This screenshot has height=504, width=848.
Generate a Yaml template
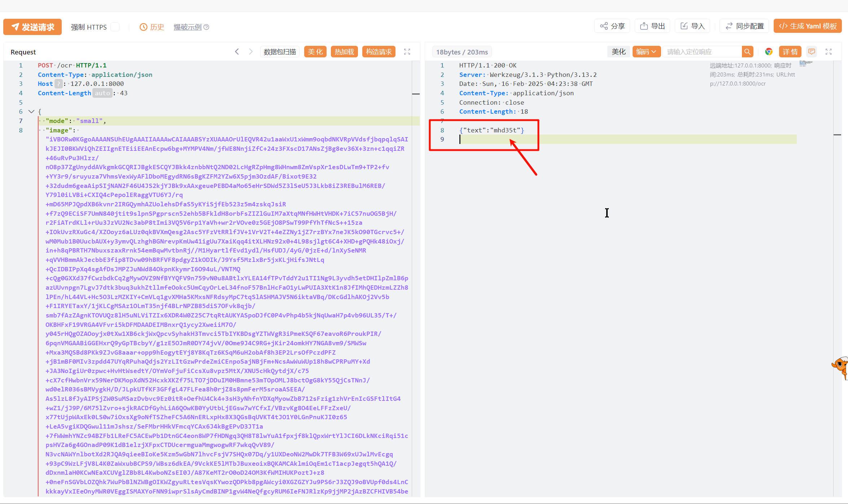(x=808, y=26)
